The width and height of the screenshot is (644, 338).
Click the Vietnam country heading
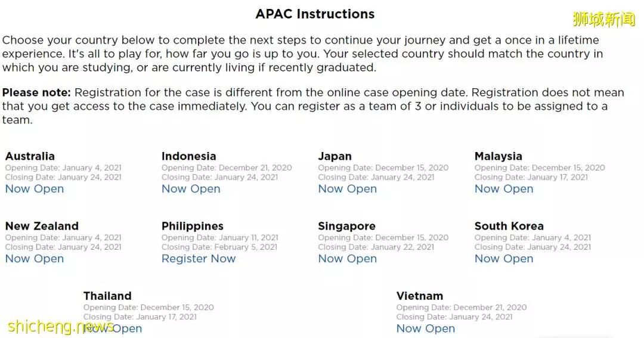(420, 296)
